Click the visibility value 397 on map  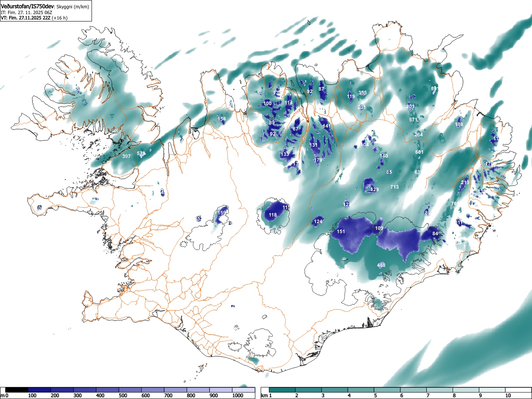click(126, 156)
